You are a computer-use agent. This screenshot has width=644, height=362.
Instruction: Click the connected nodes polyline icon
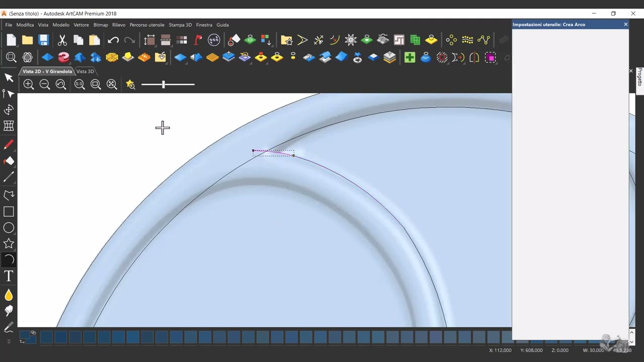484,40
